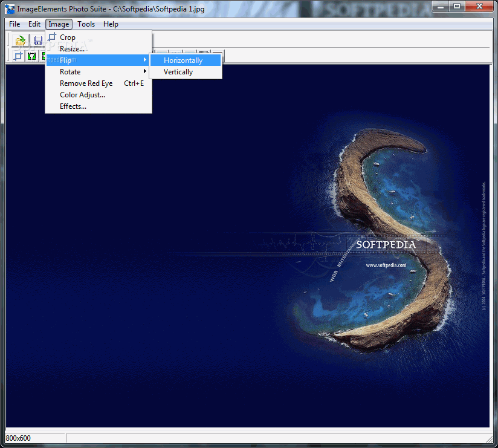Maximize the ImageElements window
Image resolution: width=498 pixels, height=448 pixels.
(457, 7)
